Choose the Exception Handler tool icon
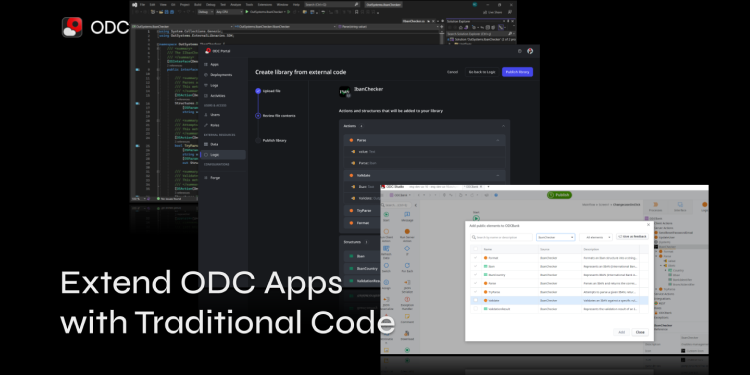 click(x=407, y=302)
